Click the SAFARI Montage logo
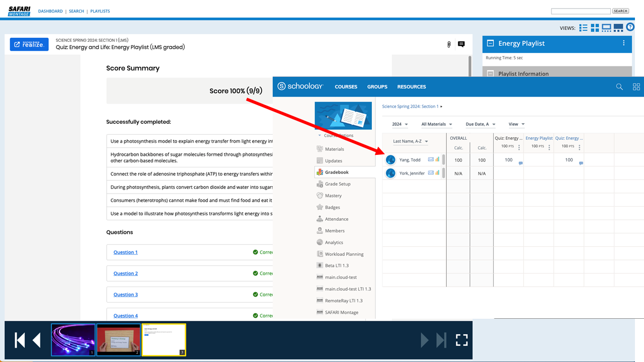The width and height of the screenshot is (644, 362). (19, 11)
